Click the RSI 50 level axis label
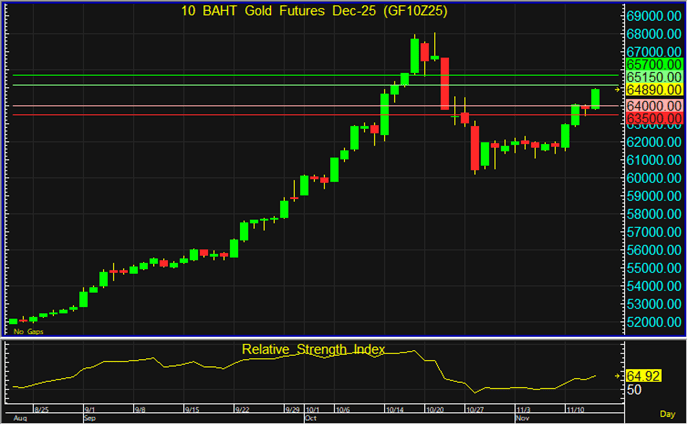 point(634,391)
